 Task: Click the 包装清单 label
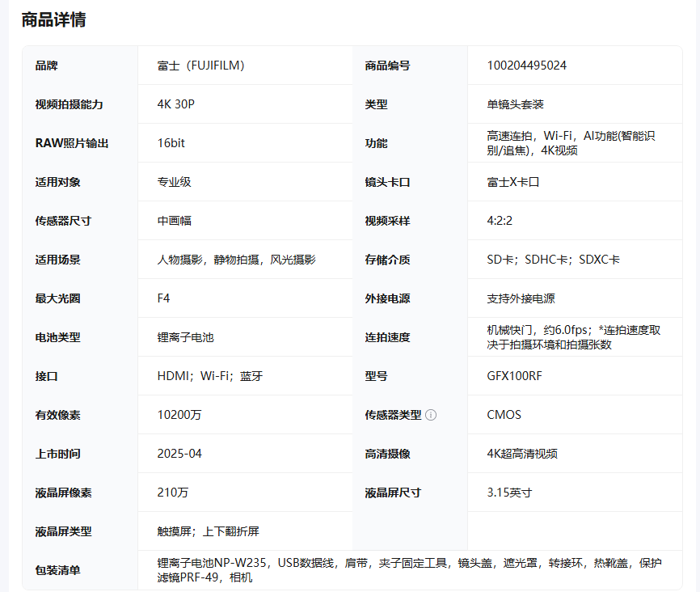coord(58,571)
